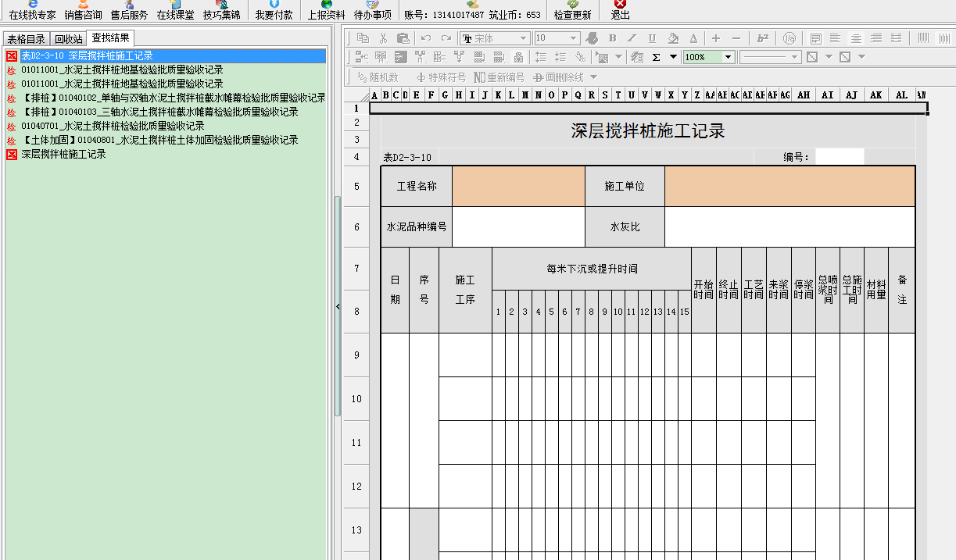The width and height of the screenshot is (956, 560).
Task: Click the 检查更新 button
Action: (572, 10)
